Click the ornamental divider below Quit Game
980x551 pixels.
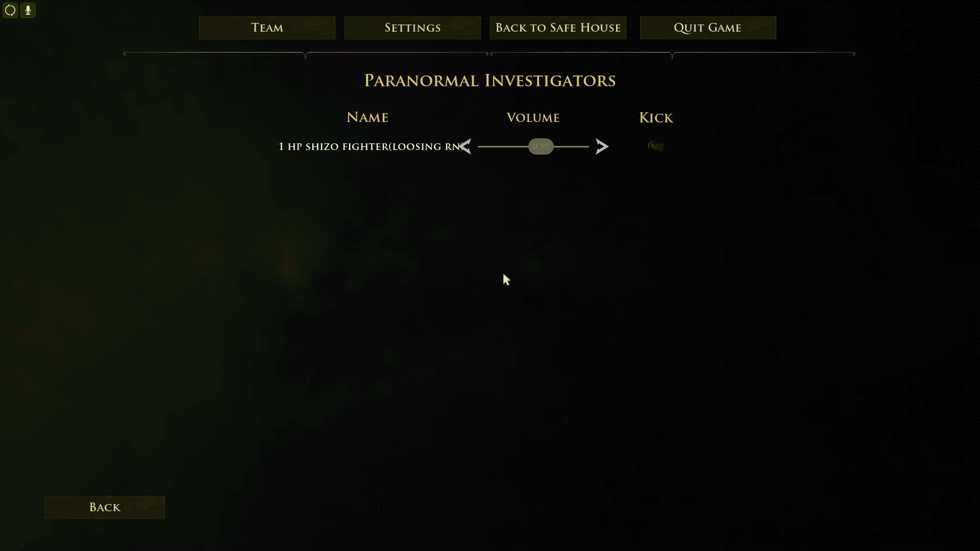tap(764, 55)
